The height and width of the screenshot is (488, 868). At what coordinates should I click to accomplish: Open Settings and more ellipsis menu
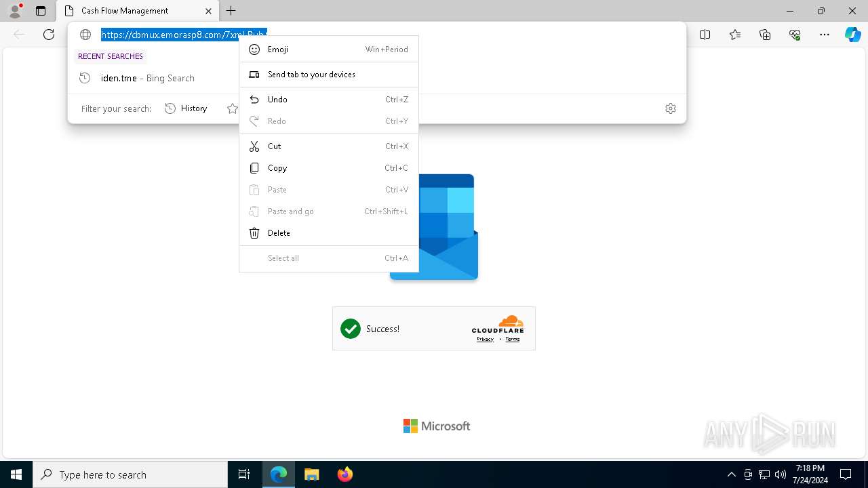click(825, 35)
